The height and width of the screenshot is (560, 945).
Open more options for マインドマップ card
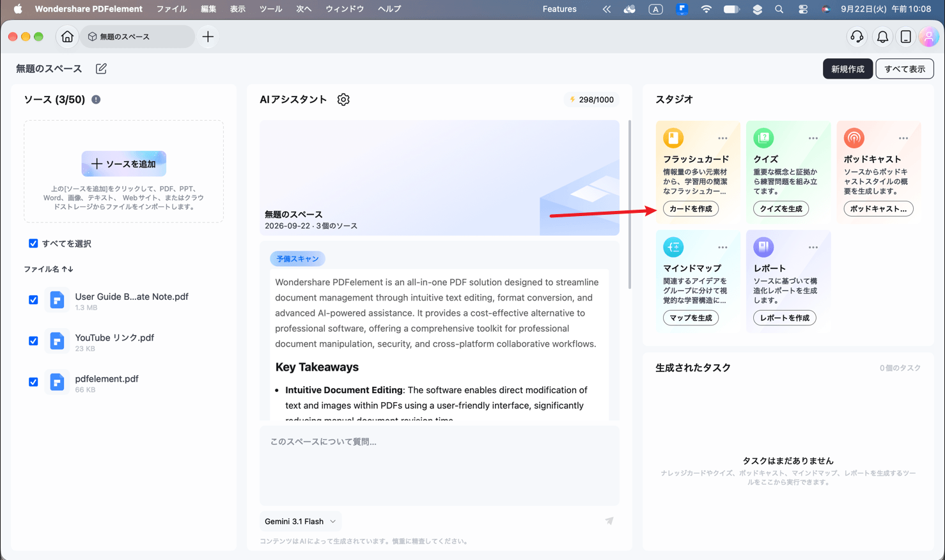pyautogui.click(x=722, y=247)
